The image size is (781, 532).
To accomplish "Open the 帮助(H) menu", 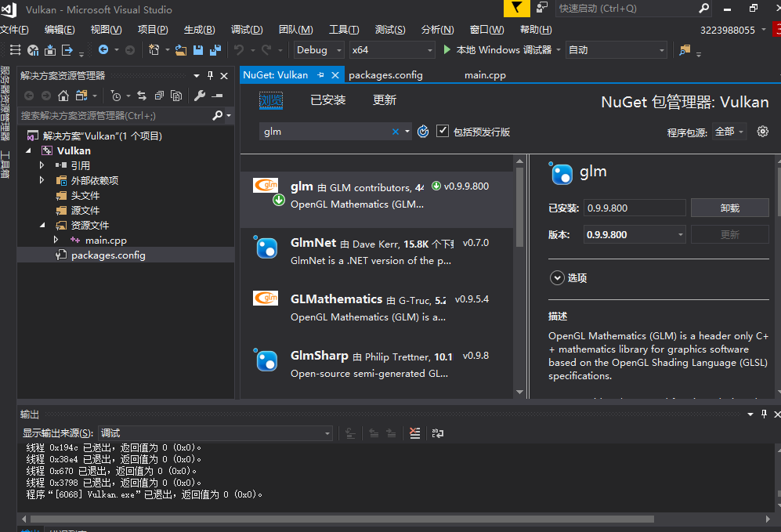I will pos(536,30).
